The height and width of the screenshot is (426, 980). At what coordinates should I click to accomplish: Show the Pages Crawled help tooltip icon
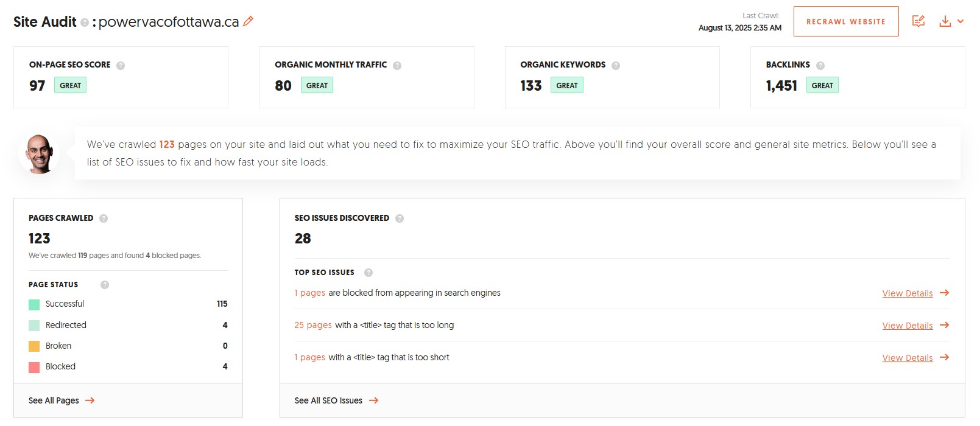coord(104,218)
